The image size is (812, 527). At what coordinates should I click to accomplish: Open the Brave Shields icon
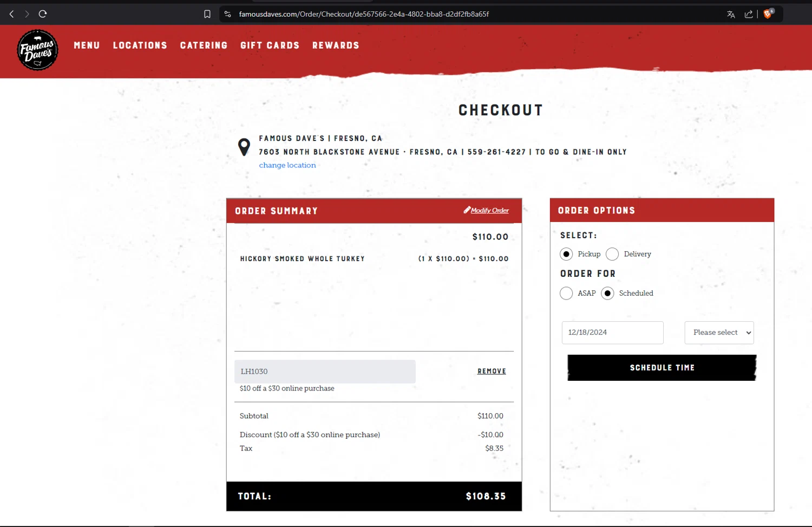point(768,14)
